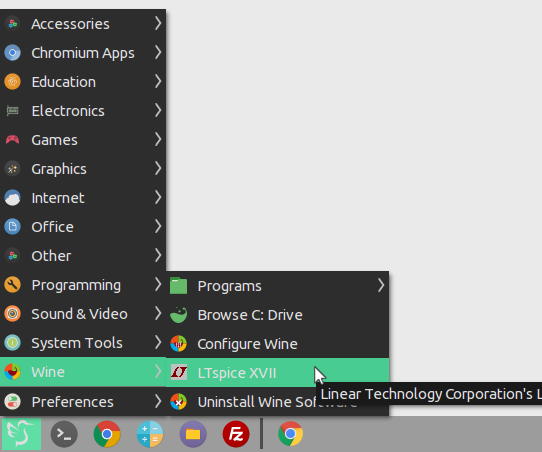This screenshot has width=542, height=452.
Task: Launch FileZilla from the taskbar
Action: click(x=236, y=434)
